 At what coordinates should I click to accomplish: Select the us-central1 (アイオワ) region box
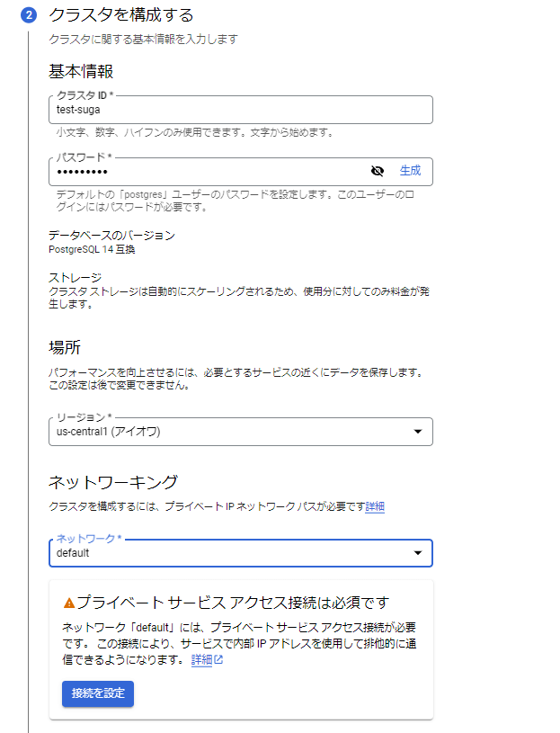pyautogui.click(x=241, y=432)
